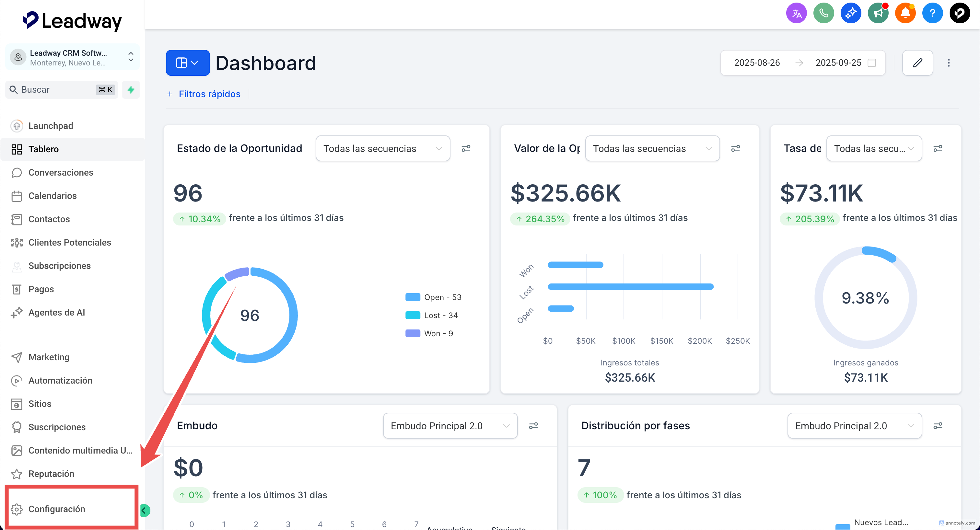Screen dimensions: 980x530
Task: Open the blue dashboard selector dropdown
Action: 188,63
